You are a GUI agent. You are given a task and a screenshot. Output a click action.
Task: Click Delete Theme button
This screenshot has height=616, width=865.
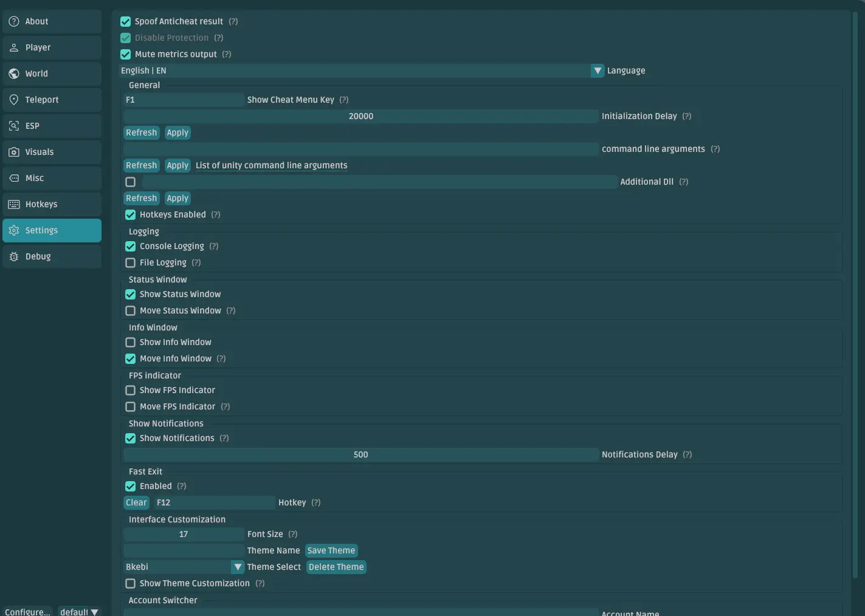tap(336, 567)
